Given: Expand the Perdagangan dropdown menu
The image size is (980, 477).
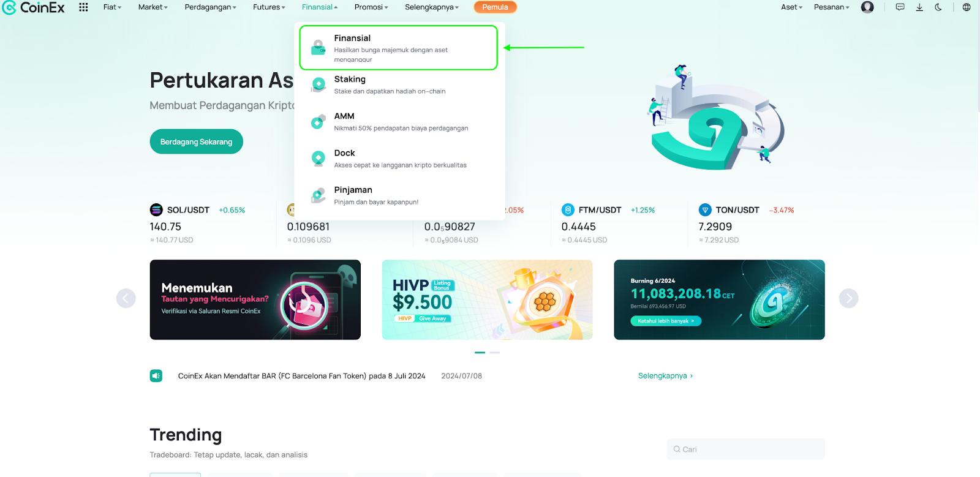Looking at the screenshot, I should point(210,7).
